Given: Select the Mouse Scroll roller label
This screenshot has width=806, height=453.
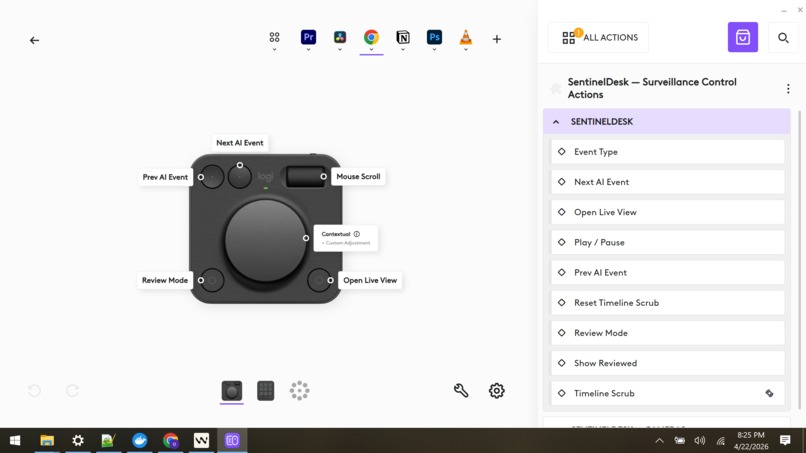Looking at the screenshot, I should tap(358, 176).
